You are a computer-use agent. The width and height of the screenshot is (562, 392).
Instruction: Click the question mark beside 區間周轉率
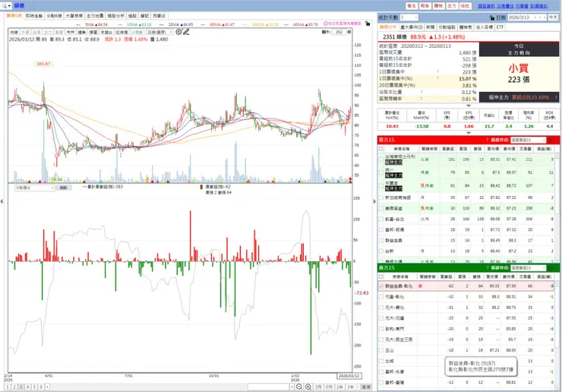(x=421, y=99)
